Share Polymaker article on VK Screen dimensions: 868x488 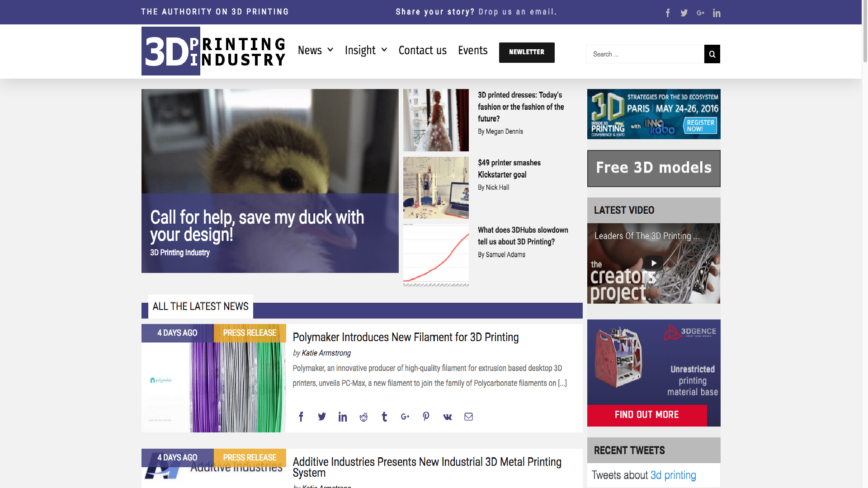point(447,417)
